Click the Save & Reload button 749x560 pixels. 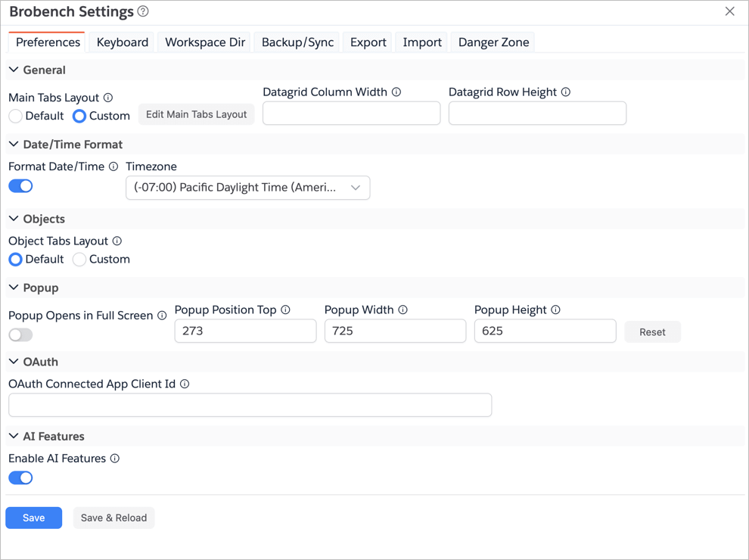[113, 518]
